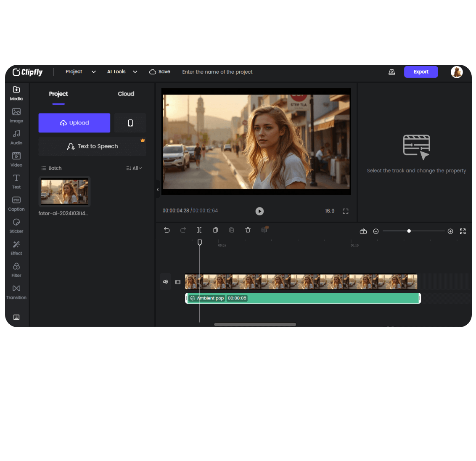476x461 pixels.
Task: Select the split clip tool
Action: pos(199,230)
